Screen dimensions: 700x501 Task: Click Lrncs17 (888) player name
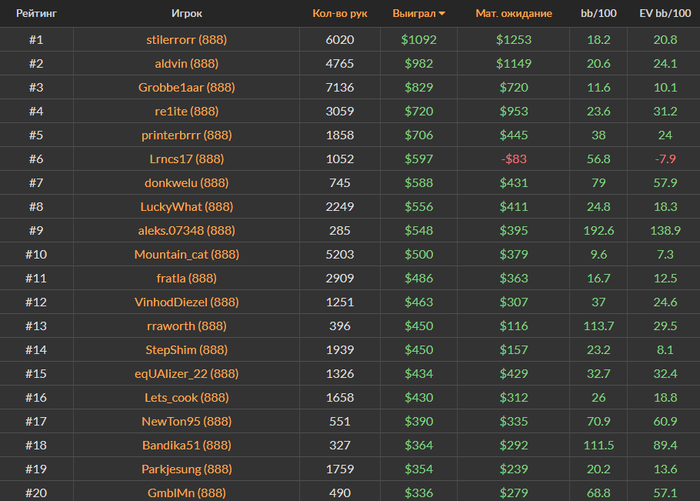187,159
